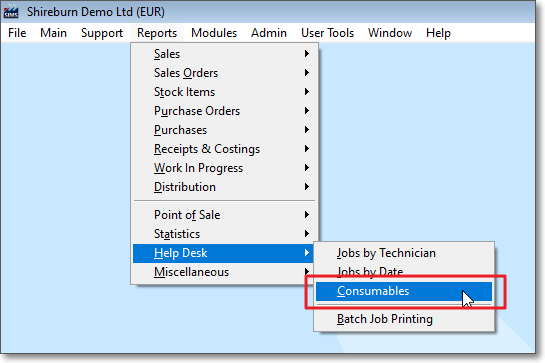Viewport: 545px width, 363px height.
Task: Expand the Stock Items submenu
Action: click(x=224, y=92)
